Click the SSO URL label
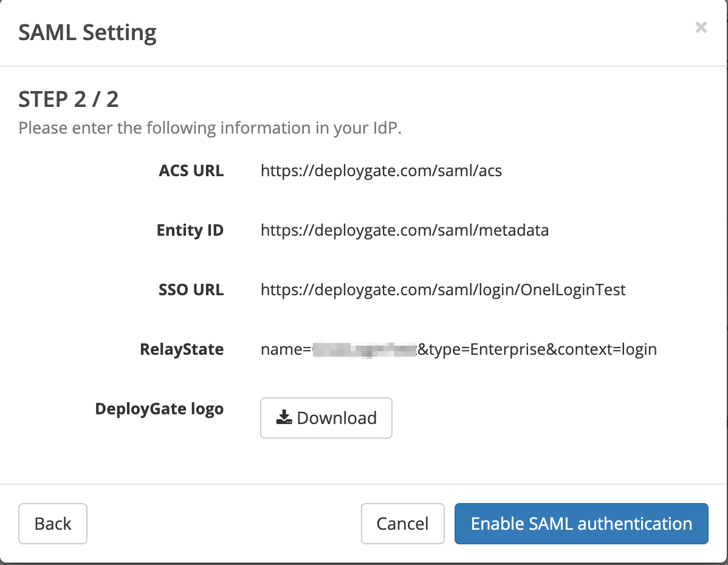 (191, 290)
